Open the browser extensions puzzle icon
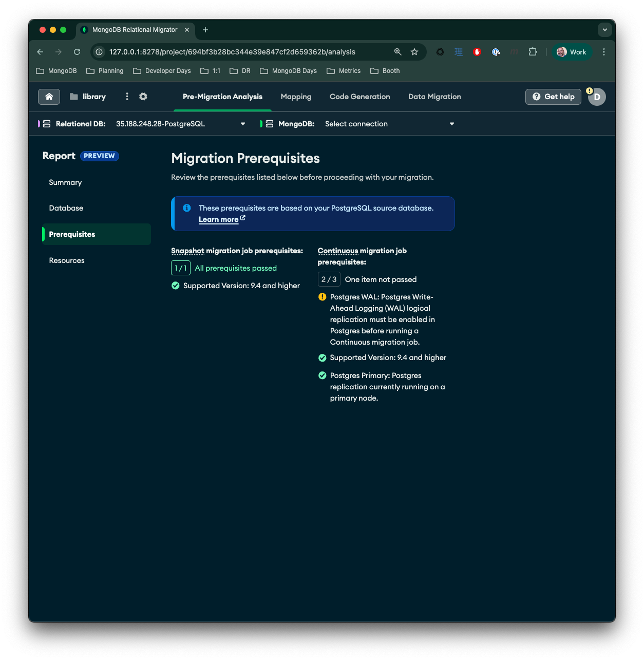 tap(533, 52)
